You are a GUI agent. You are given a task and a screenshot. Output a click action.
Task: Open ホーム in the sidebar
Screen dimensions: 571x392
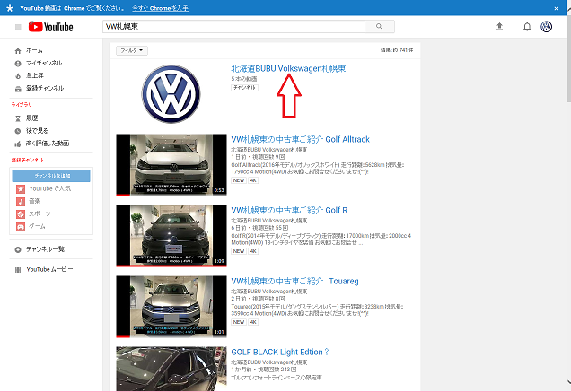pos(34,50)
